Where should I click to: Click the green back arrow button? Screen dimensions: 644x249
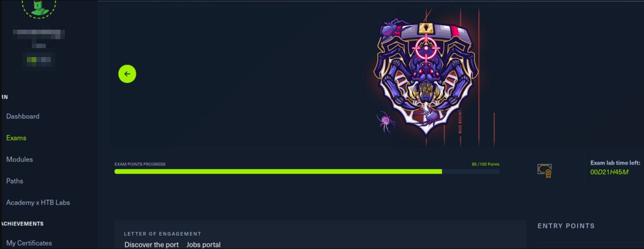(x=127, y=74)
